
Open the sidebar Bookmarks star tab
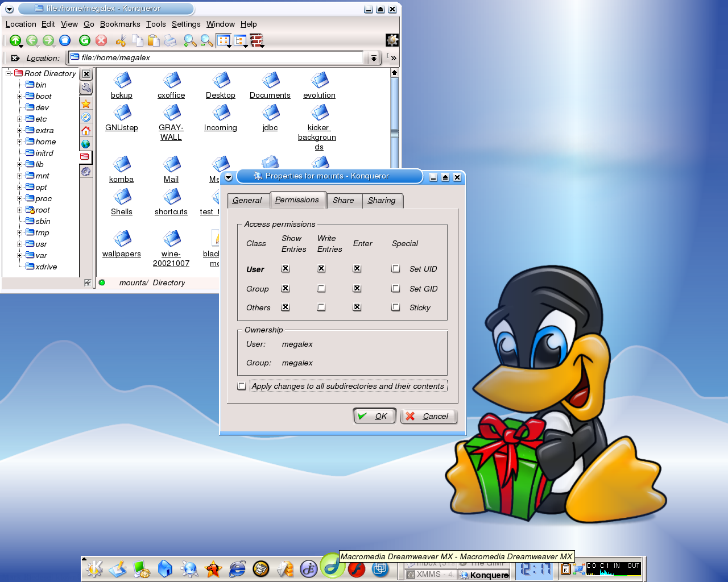86,103
